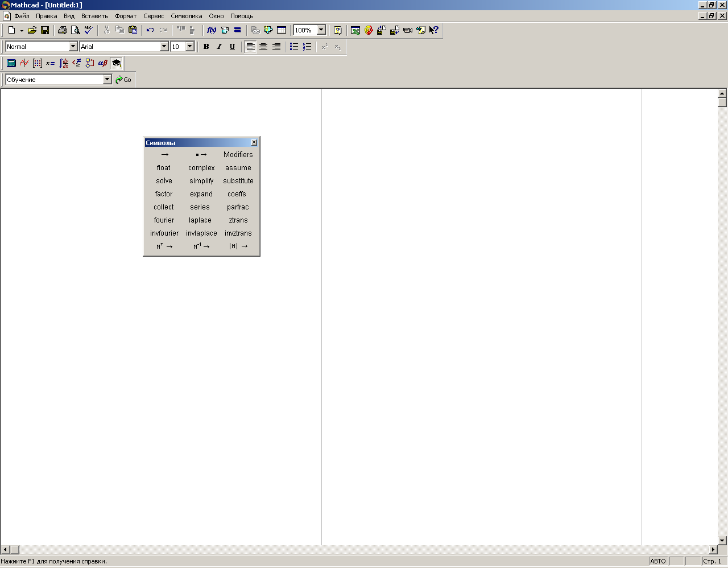Toggle Underline formatting
This screenshot has height=568, width=728.
click(x=232, y=47)
